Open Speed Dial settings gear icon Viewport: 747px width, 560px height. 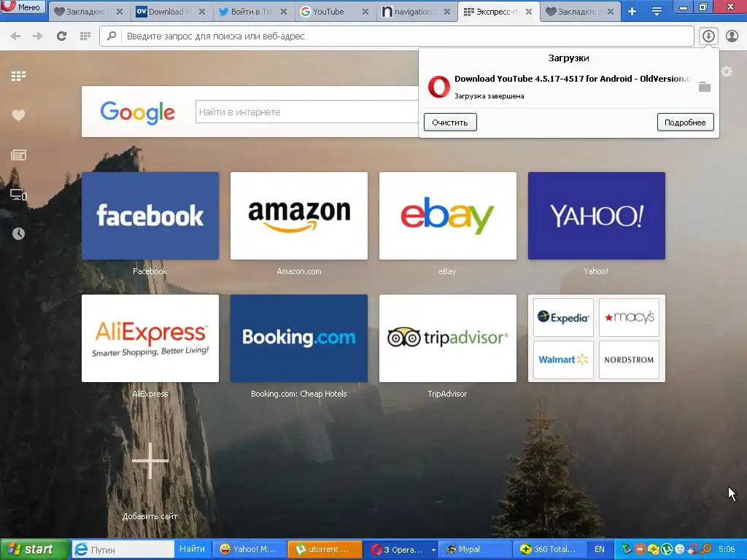[727, 71]
